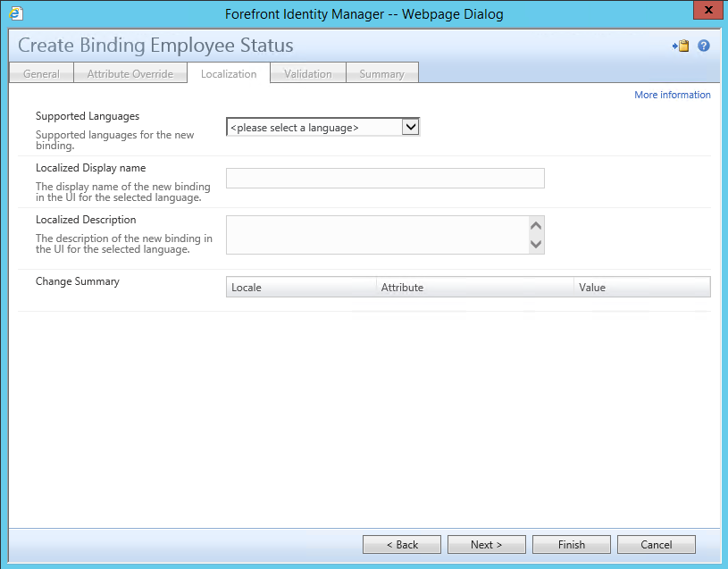
Task: Click the Value column header
Action: [x=642, y=288]
